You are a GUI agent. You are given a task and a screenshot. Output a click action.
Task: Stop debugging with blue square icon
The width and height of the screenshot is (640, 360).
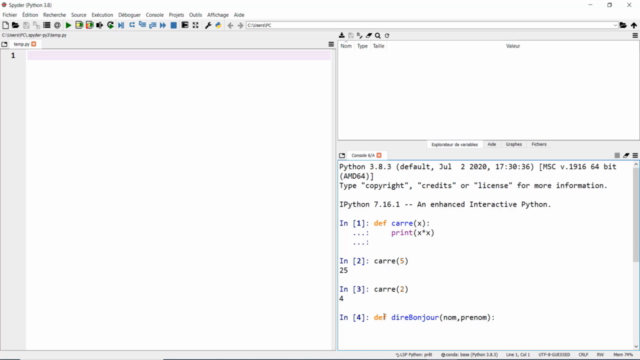pos(173,25)
